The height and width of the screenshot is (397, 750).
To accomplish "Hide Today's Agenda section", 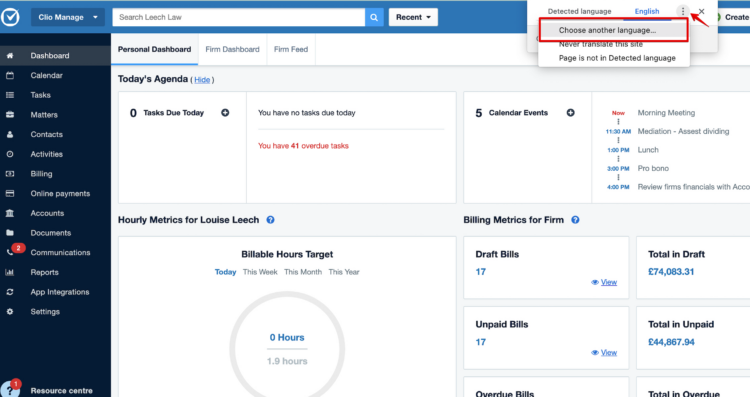I will coord(202,80).
